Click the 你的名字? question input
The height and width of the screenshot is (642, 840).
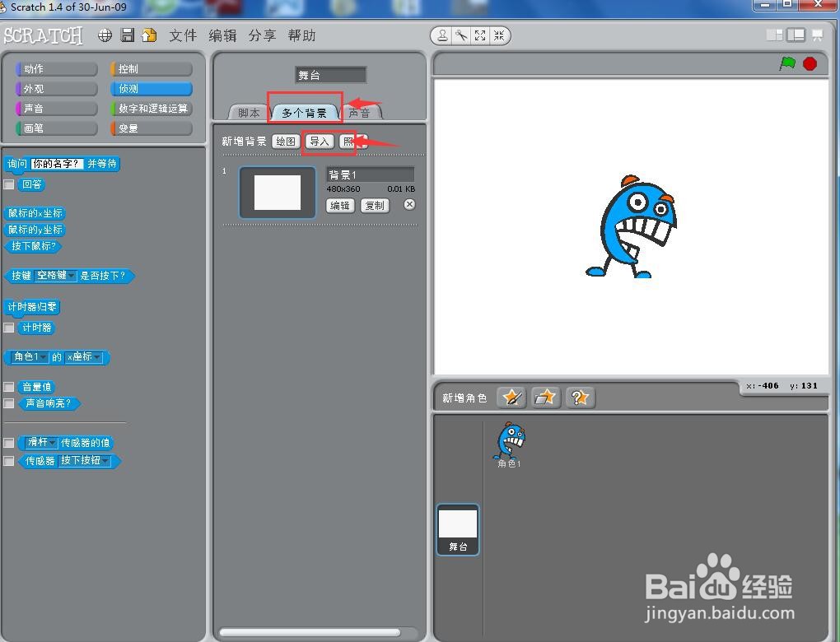pyautogui.click(x=57, y=163)
